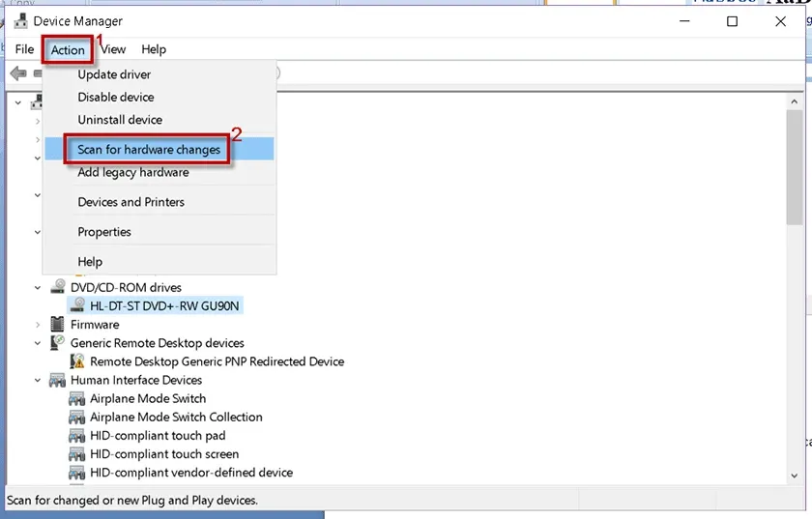Viewport: 812px width, 519px height.
Task: Click the HL-DT-ST DVD drive icon
Action: [x=77, y=305]
